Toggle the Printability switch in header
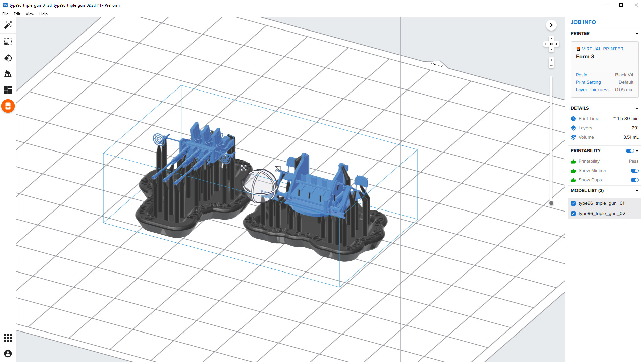Screen dimensions: 644x362 pos(630,151)
